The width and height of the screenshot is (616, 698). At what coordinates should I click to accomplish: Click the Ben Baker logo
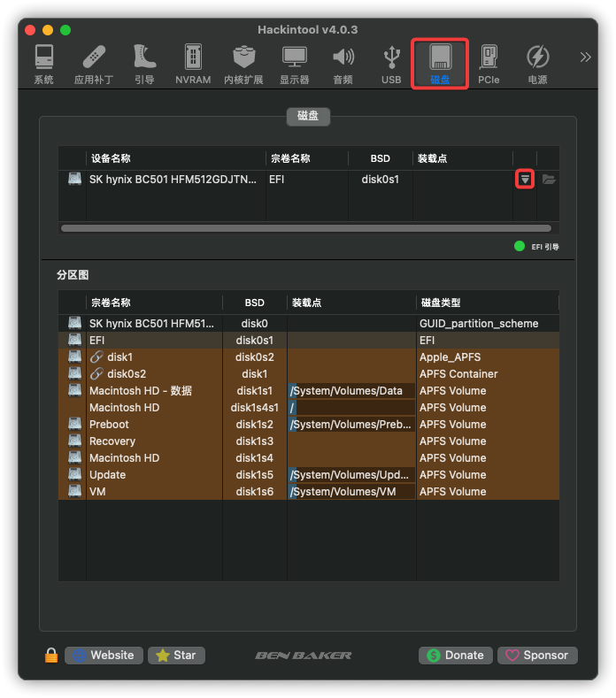pos(304,656)
